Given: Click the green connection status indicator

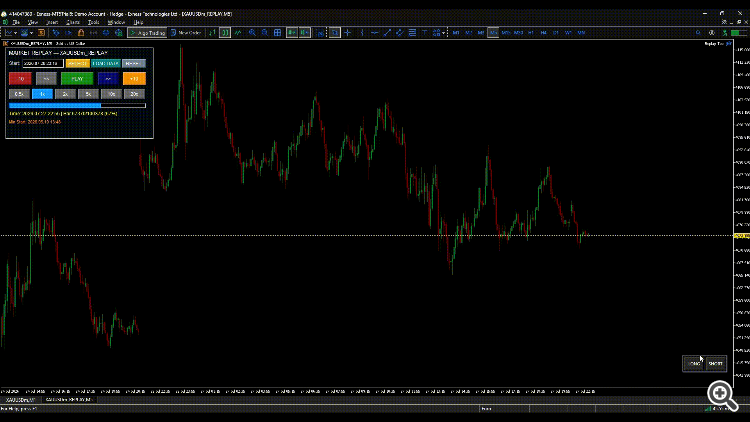Looking at the screenshot, I should coord(738,33).
